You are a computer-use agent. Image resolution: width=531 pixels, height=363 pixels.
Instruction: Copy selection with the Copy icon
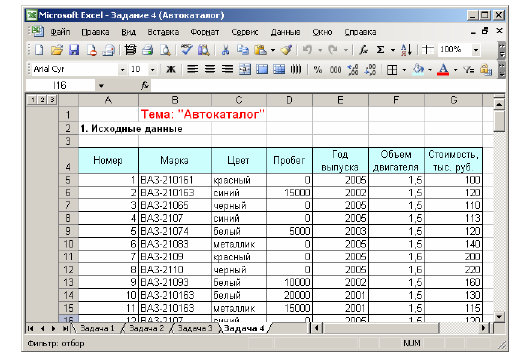coord(242,50)
